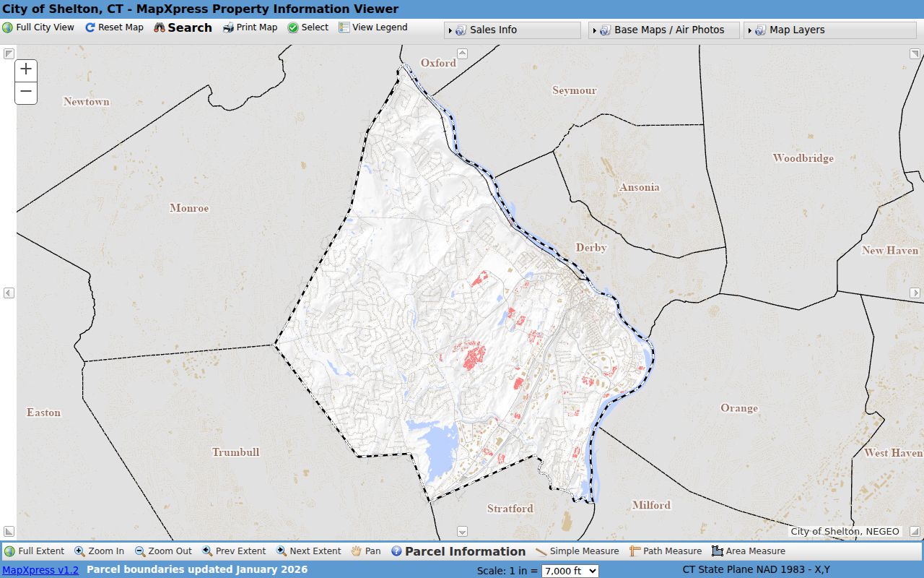Click the Monroe town label
Screen dimensions: 924x578
tap(189, 208)
